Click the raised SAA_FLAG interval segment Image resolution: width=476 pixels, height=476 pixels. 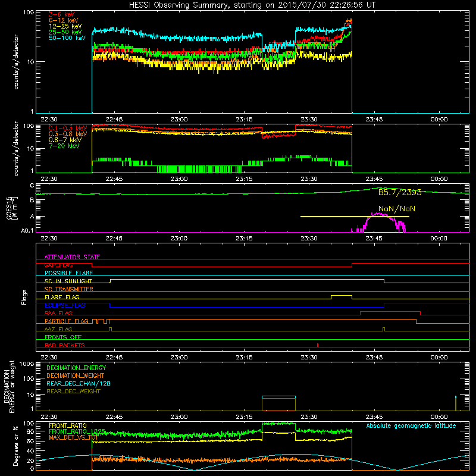coord(390,311)
